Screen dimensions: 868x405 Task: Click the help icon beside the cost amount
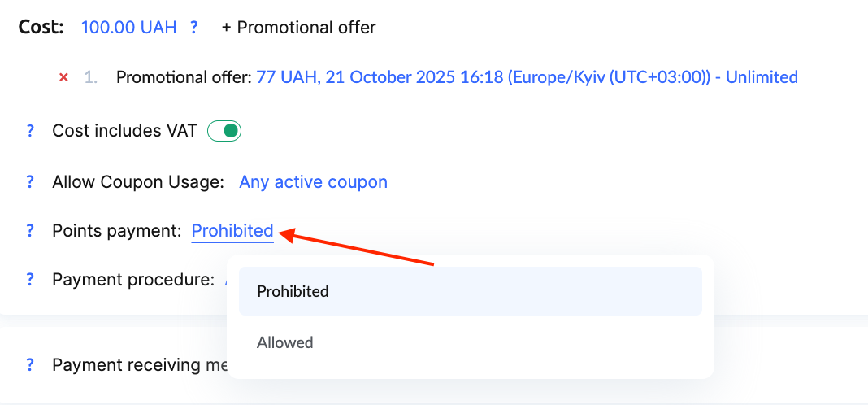tap(194, 28)
